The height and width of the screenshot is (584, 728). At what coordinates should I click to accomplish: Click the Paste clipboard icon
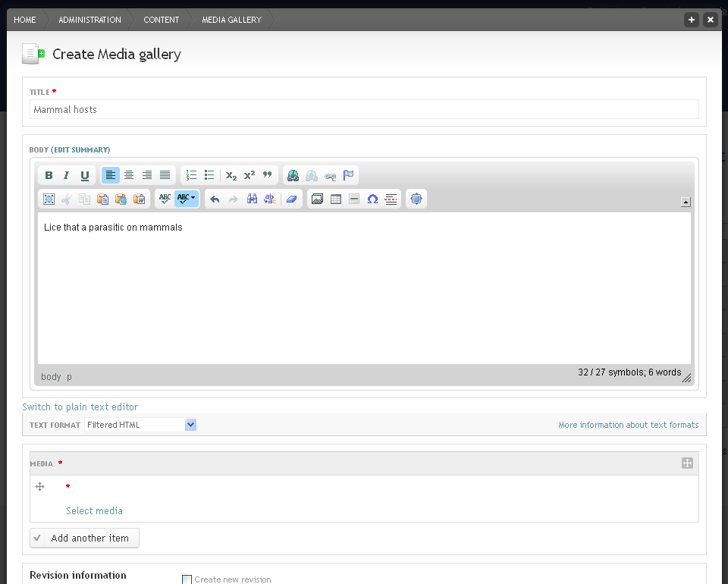pos(102,199)
